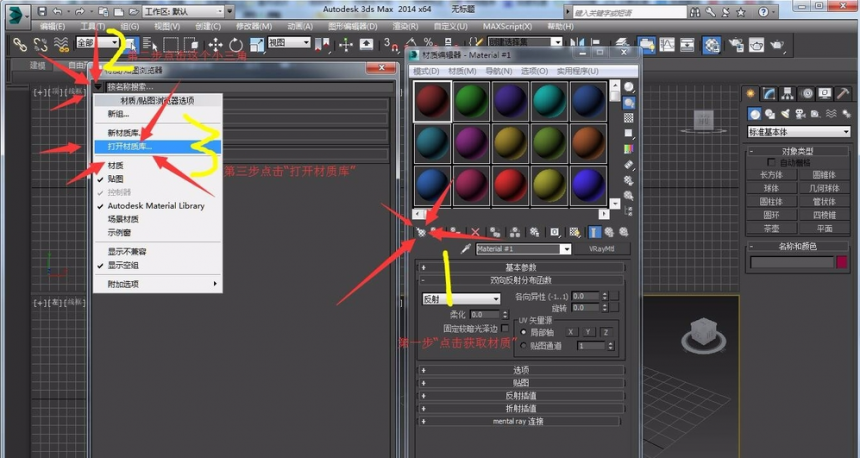Open the Modify command panel tab
This screenshot has width=860, height=458.
(769, 94)
